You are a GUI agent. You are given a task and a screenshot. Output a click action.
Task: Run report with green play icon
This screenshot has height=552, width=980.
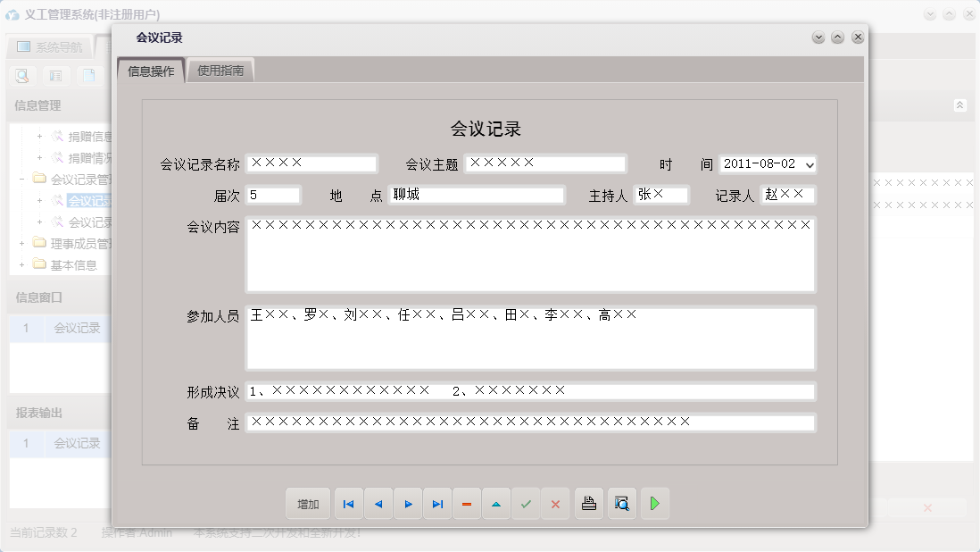tap(654, 504)
